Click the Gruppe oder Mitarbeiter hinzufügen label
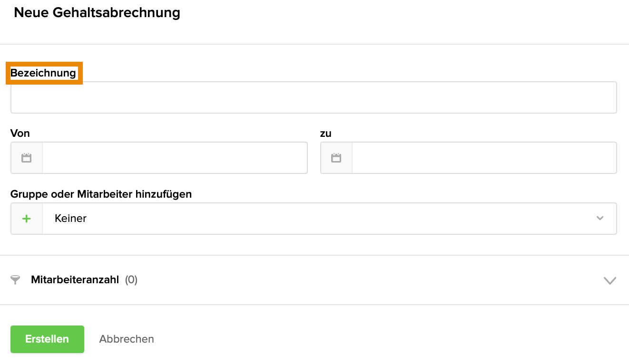629x364 pixels. pyautogui.click(x=101, y=194)
